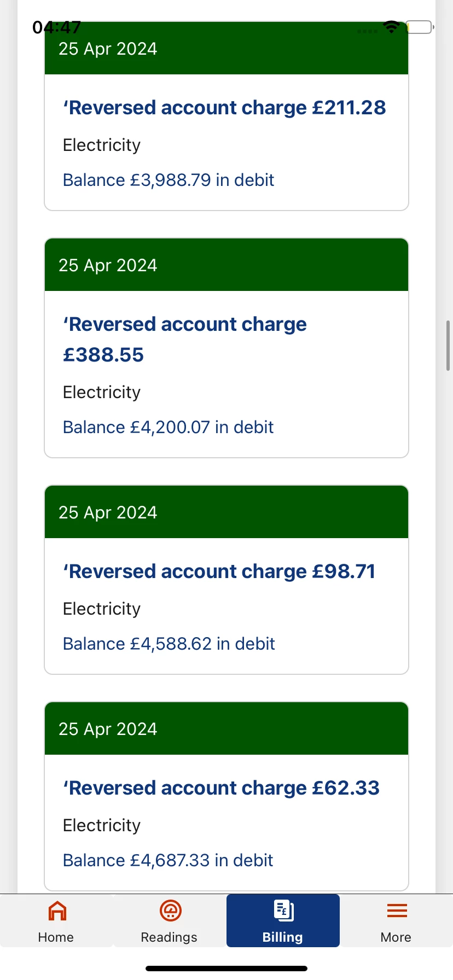Tap the More hamburger icon
The image size is (453, 980).
pos(397,911)
